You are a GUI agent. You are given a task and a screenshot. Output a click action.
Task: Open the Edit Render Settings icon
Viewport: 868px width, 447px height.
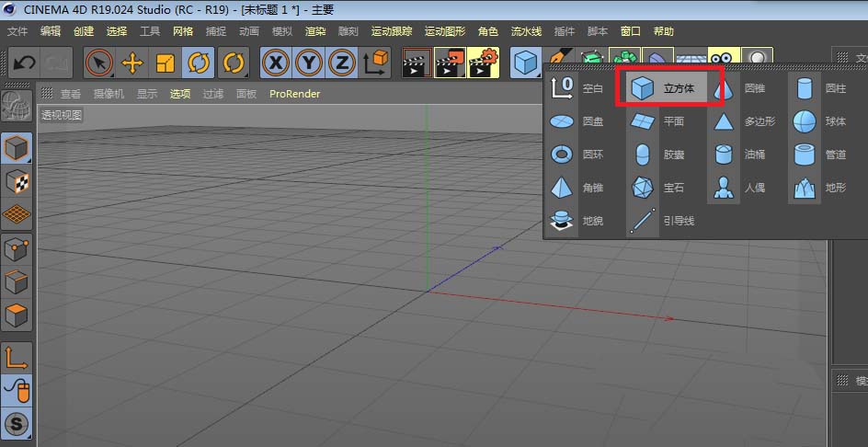pyautogui.click(x=483, y=63)
